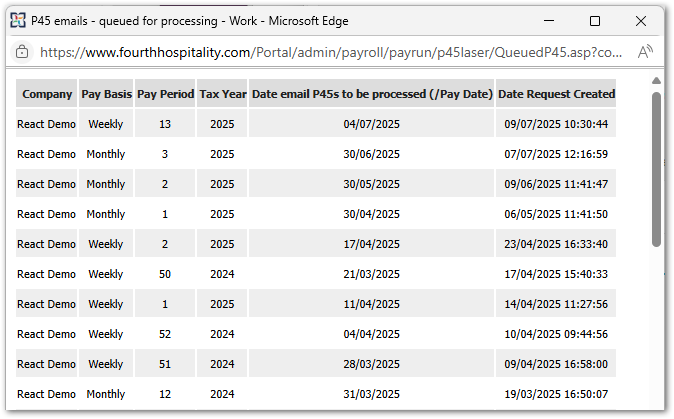Click the Date email P45s to be processed header
Viewport: 674px width, 419px height.
[x=372, y=94]
